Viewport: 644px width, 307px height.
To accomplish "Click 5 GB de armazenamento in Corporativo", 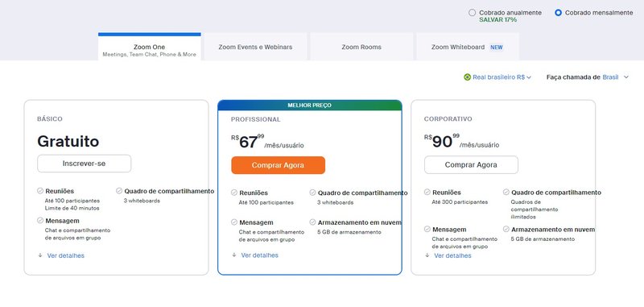I will coord(543,239).
